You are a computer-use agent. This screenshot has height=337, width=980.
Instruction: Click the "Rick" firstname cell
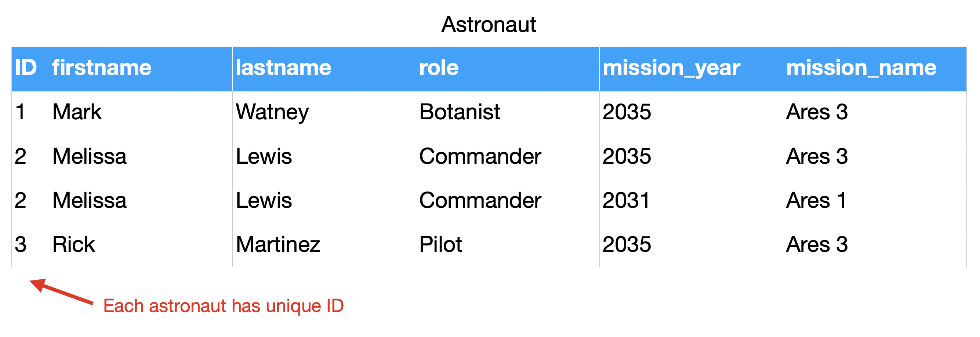pyautogui.click(x=73, y=244)
